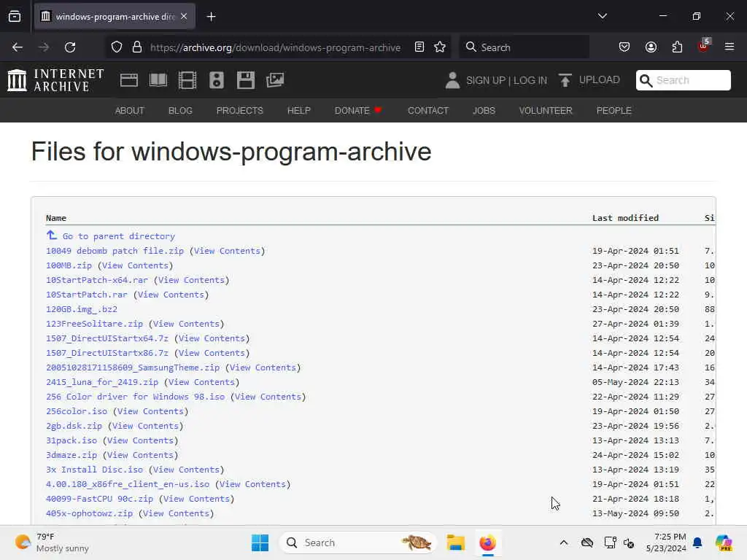Screen dimensions: 747x560
Task: Download 120GB.img_.bz2 file
Action: (82, 309)
